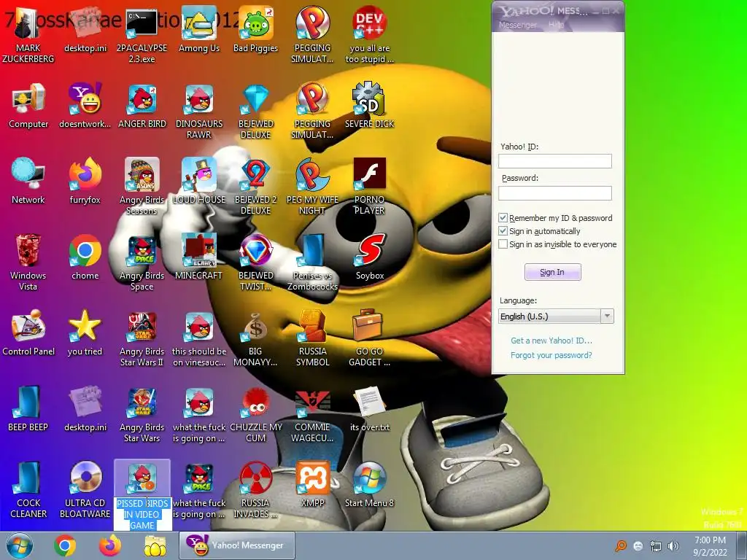The width and height of the screenshot is (747, 560).
Task: Enable 'Sign in as invisible to everyone'
Action: click(x=503, y=244)
